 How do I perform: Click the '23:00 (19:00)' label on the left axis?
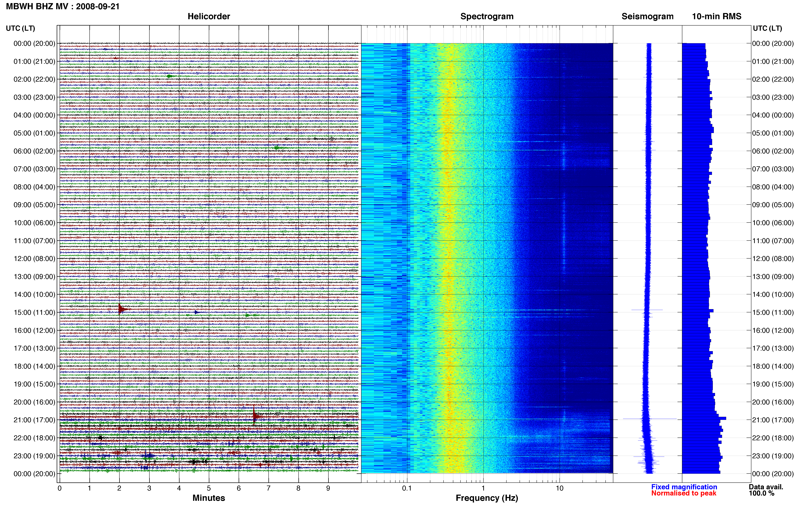[34, 456]
